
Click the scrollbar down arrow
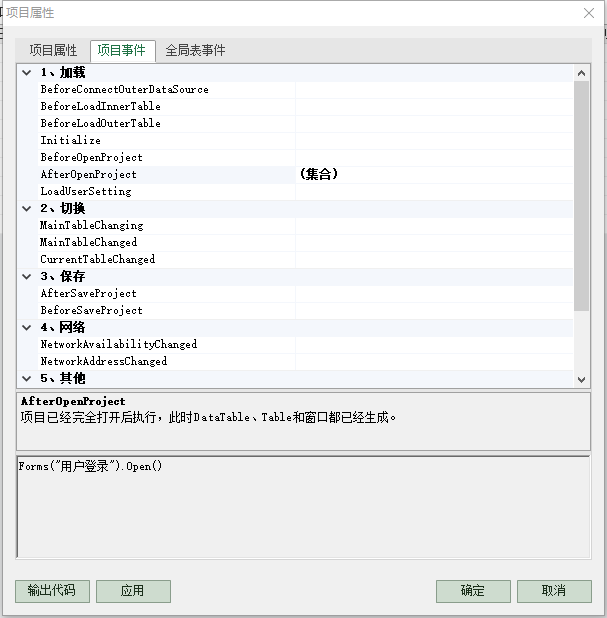pyautogui.click(x=581, y=380)
